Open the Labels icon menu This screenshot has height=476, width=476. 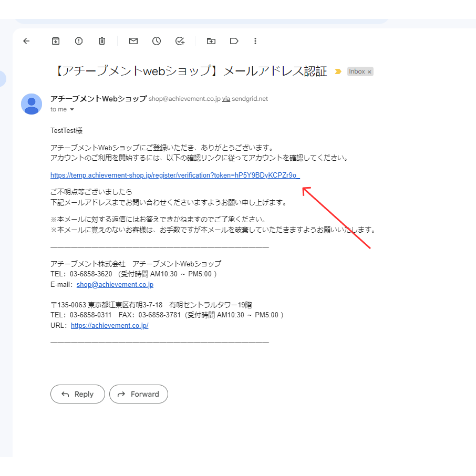pyautogui.click(x=234, y=41)
